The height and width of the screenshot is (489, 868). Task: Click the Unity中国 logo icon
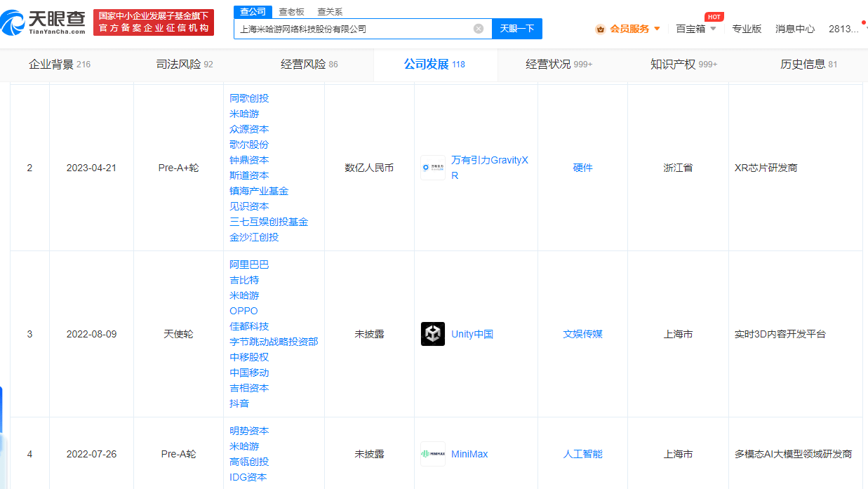click(x=433, y=334)
